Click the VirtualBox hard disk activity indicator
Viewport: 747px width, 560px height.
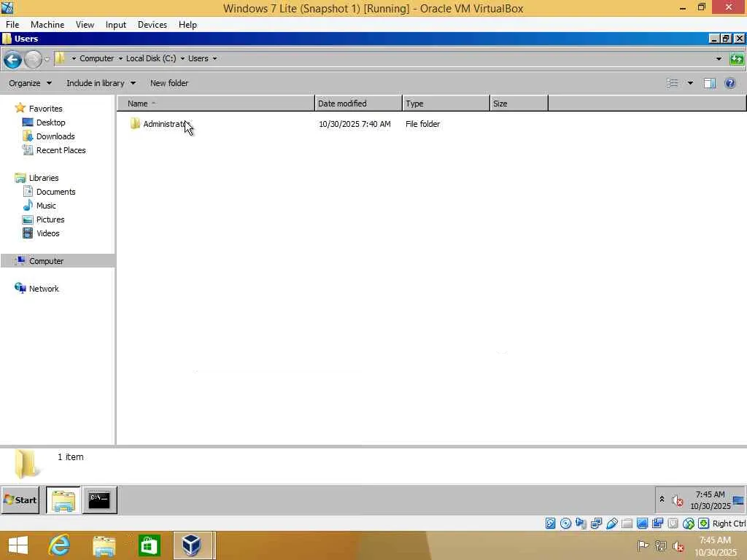pos(550,524)
